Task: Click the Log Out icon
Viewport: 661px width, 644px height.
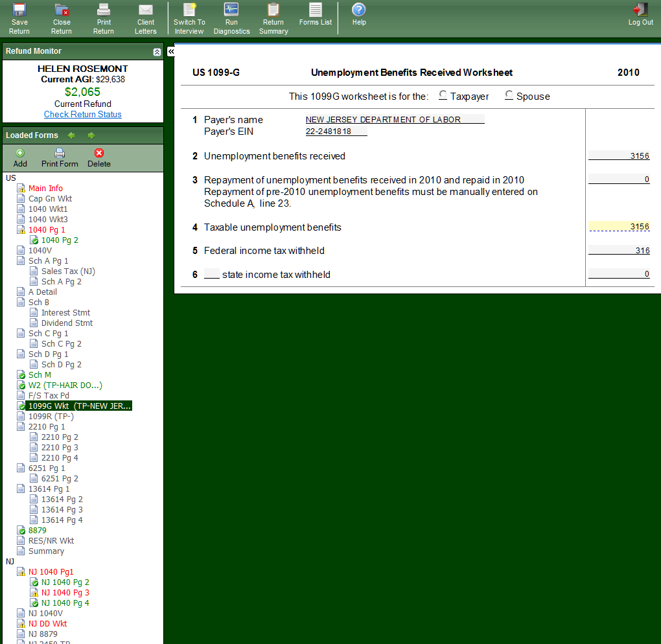Action: tap(640, 10)
